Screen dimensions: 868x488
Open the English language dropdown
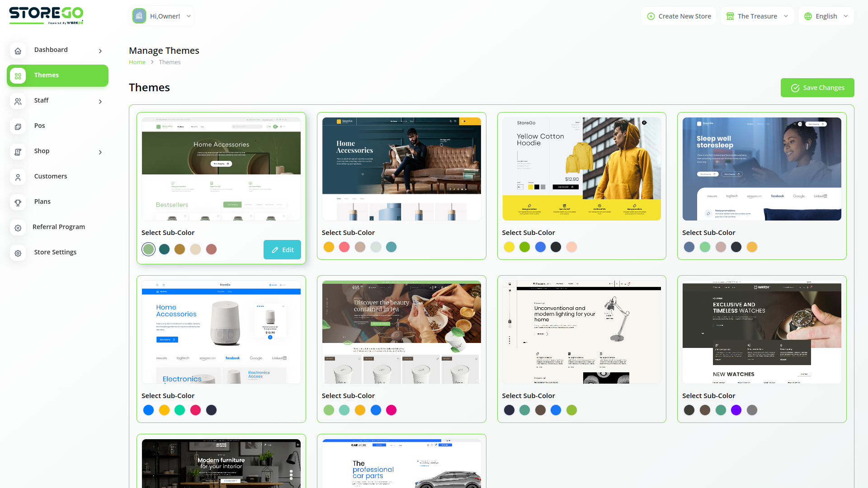tap(826, 16)
